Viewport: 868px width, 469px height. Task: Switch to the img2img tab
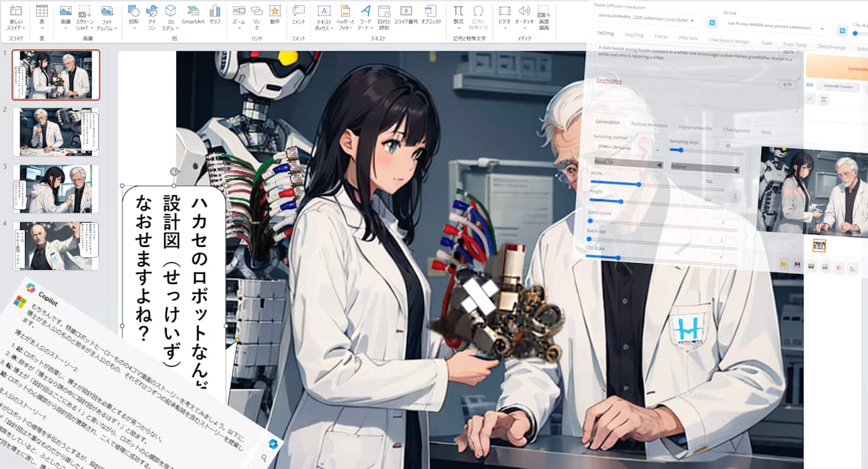(634, 34)
